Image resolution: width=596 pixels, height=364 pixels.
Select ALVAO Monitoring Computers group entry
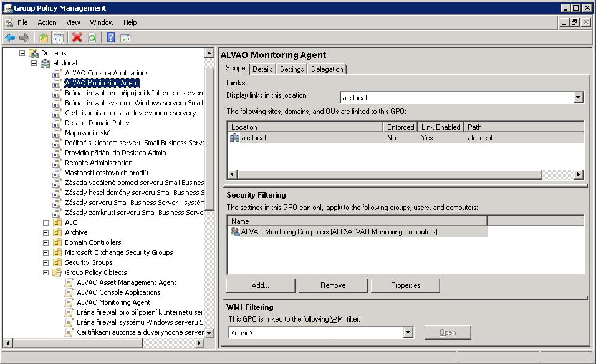pyautogui.click(x=339, y=232)
